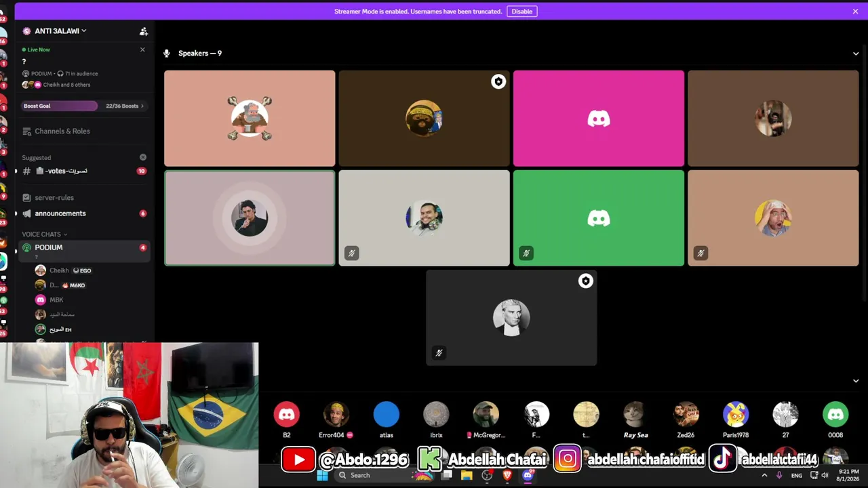Screen dimensions: 868x488
Task: Click the PODIUM stage channel icon
Action: pyautogui.click(x=27, y=248)
